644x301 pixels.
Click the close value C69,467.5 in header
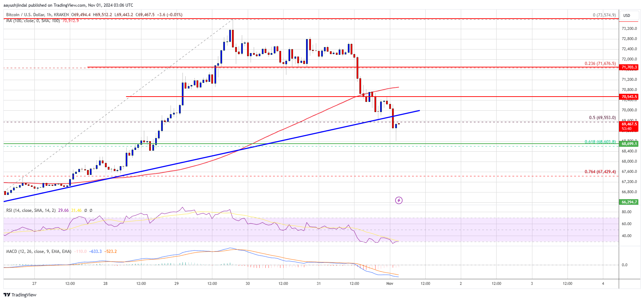(x=145, y=15)
